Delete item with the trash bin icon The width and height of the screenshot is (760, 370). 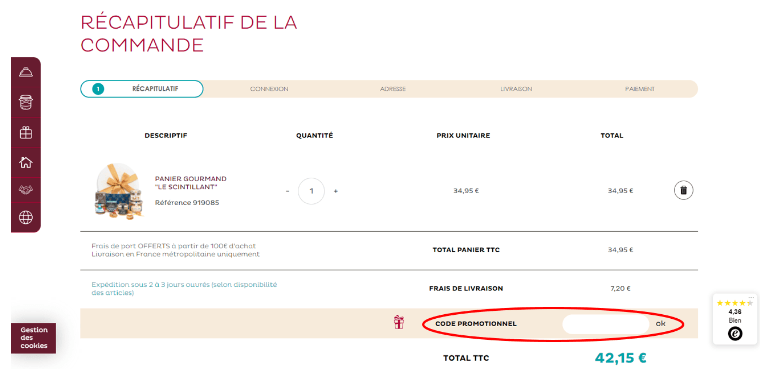pyautogui.click(x=683, y=190)
